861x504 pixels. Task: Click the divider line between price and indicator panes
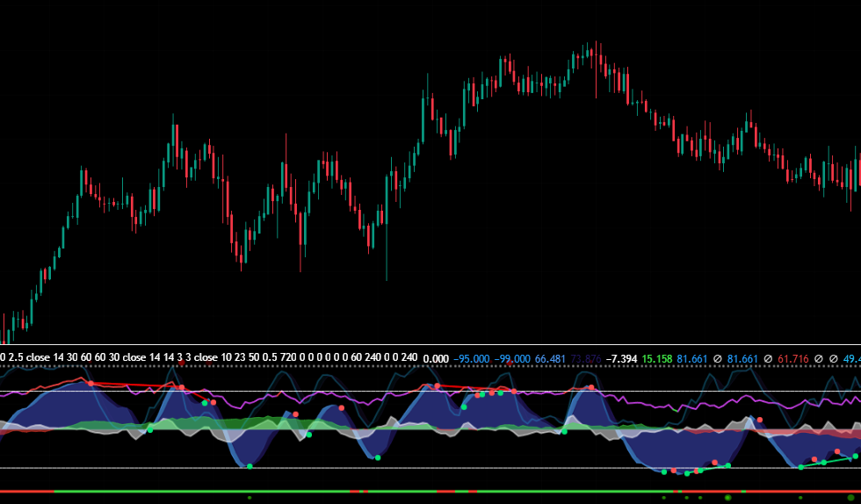(x=430, y=344)
